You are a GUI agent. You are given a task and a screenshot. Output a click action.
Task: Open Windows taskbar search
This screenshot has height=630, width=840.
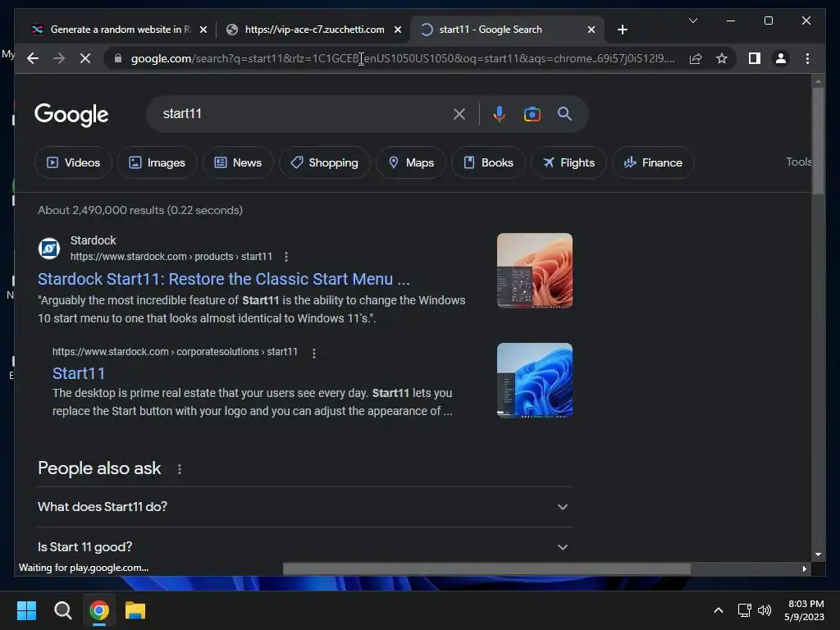point(62,610)
